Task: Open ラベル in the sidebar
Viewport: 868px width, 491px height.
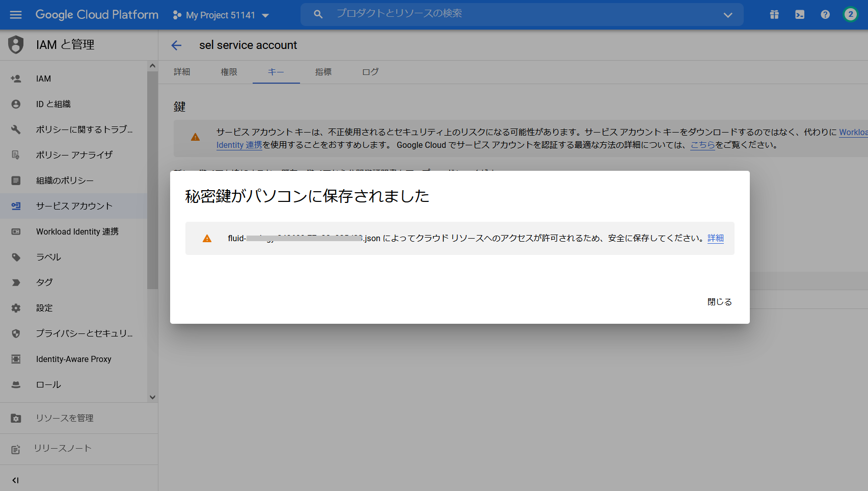Action: pyautogui.click(x=74, y=257)
